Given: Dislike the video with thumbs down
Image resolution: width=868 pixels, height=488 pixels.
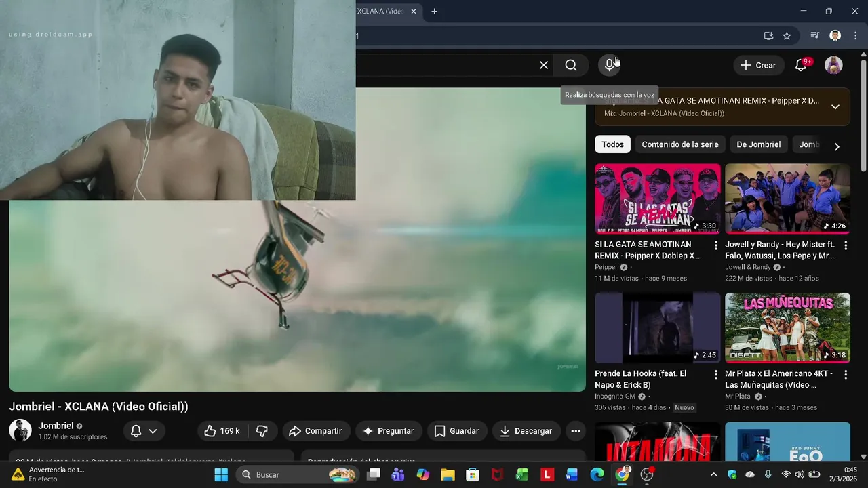Looking at the screenshot, I should [262, 431].
